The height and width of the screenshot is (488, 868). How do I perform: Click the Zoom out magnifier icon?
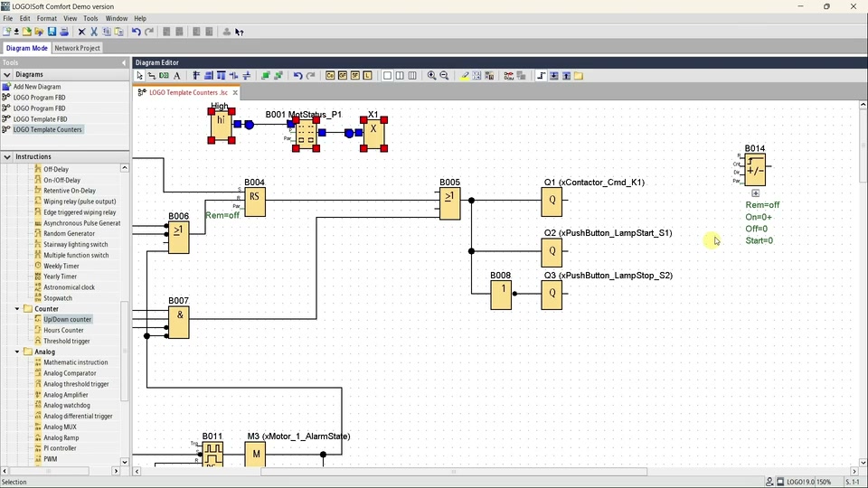coord(444,76)
